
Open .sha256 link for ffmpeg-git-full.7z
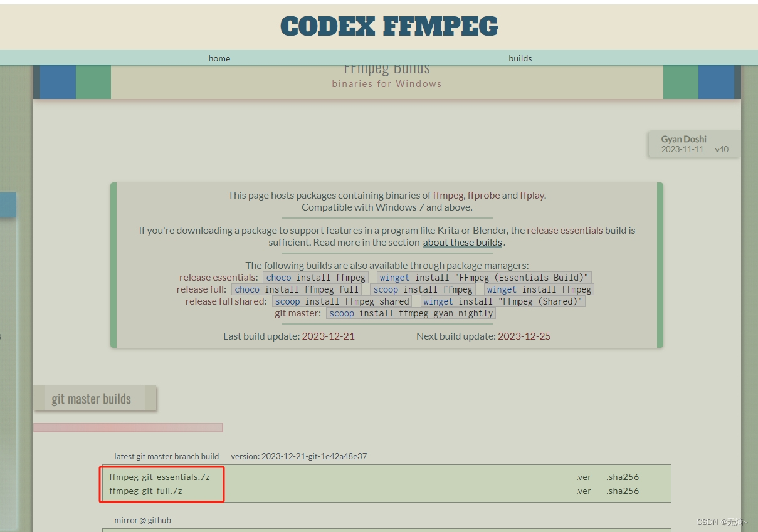(x=623, y=491)
